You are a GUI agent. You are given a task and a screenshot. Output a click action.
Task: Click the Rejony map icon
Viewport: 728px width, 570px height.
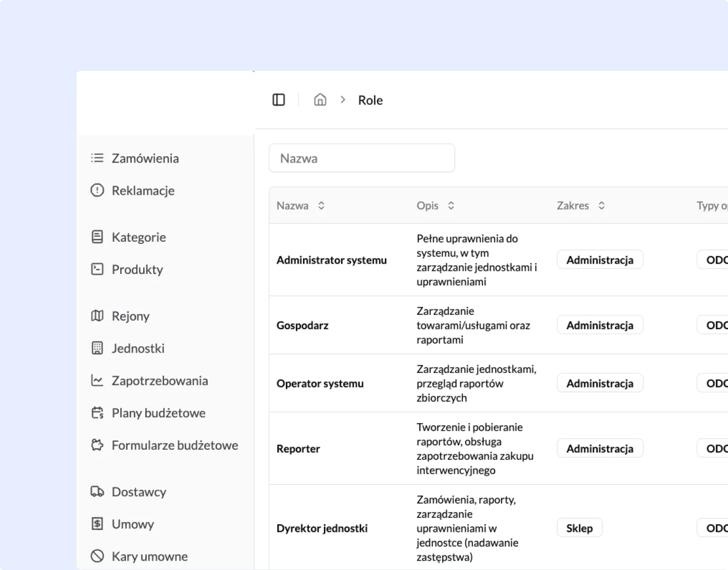[97, 316]
